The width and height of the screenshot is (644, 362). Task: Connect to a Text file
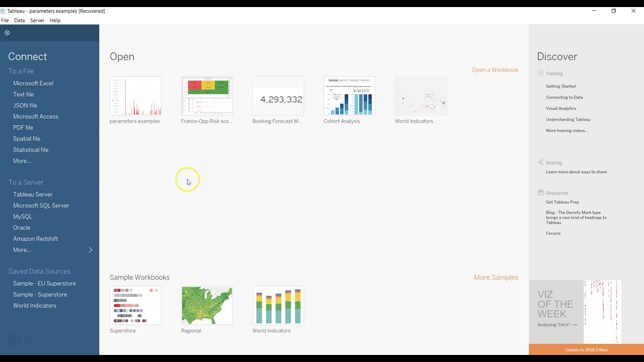pos(24,95)
